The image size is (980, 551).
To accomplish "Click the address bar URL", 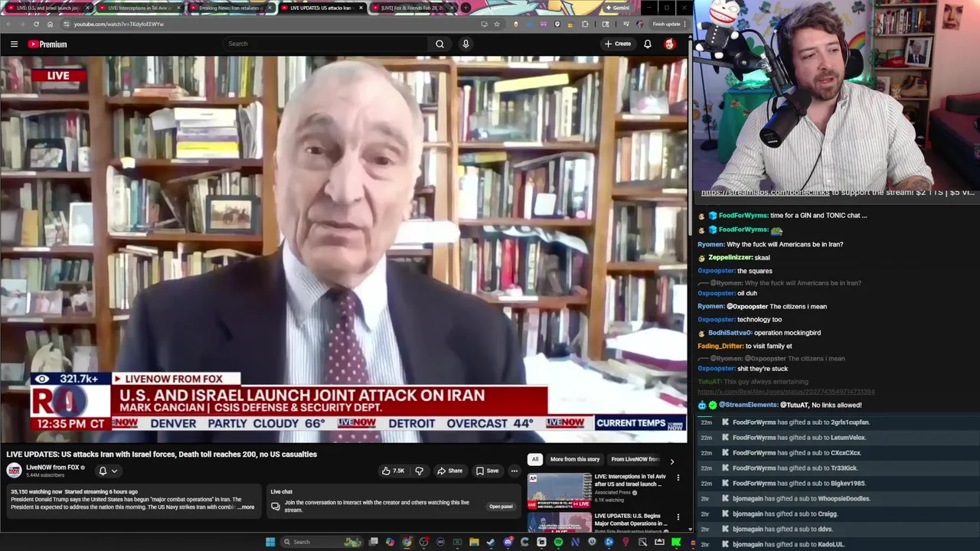I will [119, 24].
